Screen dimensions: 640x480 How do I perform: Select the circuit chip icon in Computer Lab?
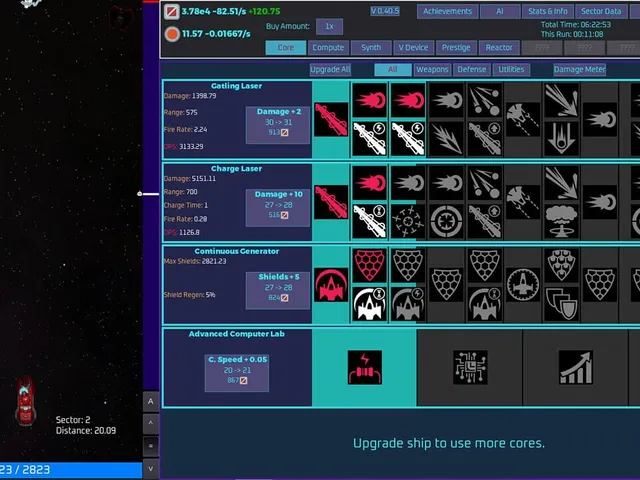[x=470, y=367]
